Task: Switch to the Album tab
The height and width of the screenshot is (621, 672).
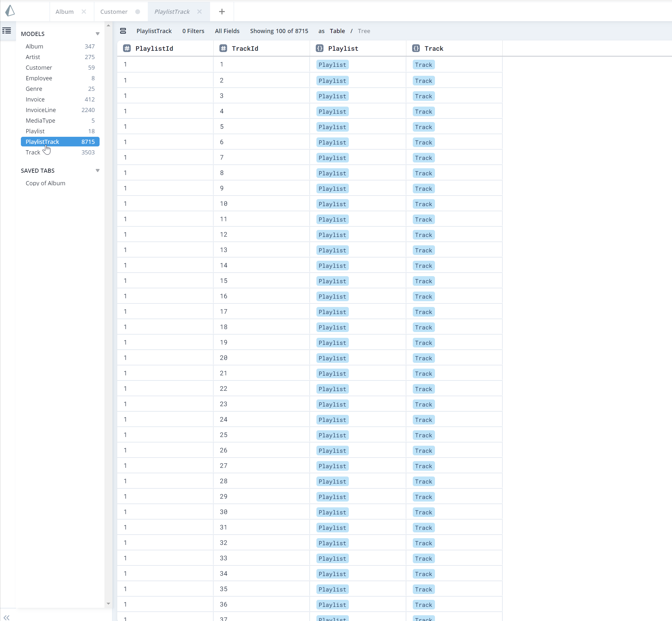Action: [64, 12]
